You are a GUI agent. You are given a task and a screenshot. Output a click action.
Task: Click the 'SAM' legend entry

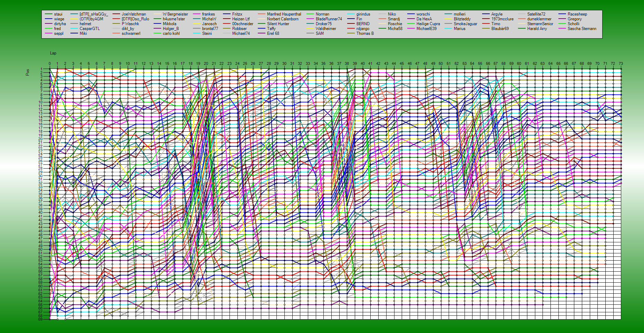tap(320, 33)
